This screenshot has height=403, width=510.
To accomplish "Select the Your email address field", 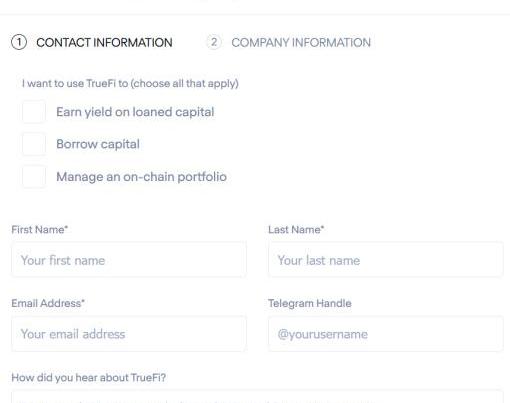I will 129,334.
